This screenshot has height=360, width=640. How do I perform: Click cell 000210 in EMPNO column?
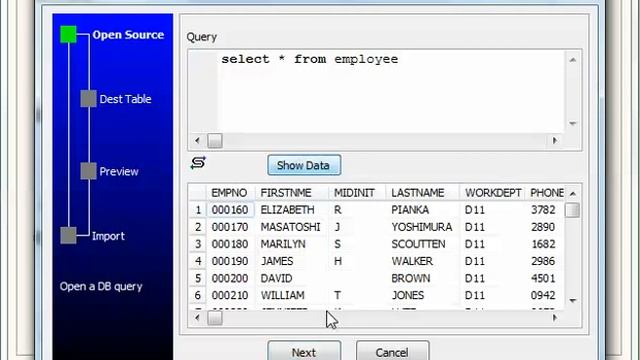click(231, 295)
